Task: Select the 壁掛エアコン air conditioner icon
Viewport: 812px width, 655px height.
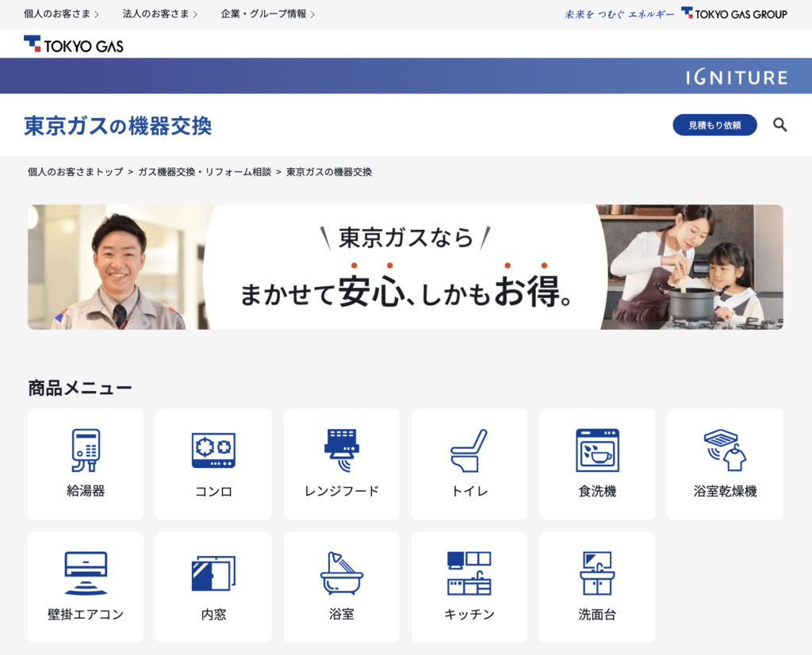Action: pos(85,587)
